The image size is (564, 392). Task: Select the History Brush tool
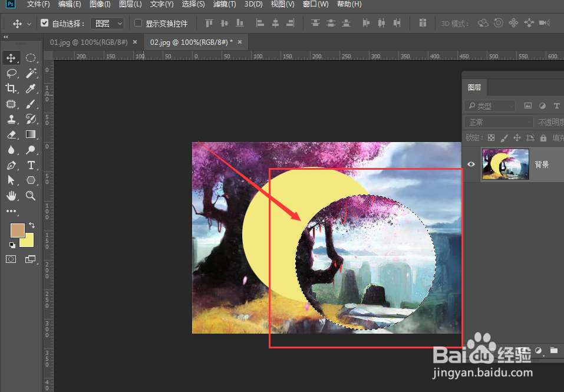point(31,119)
